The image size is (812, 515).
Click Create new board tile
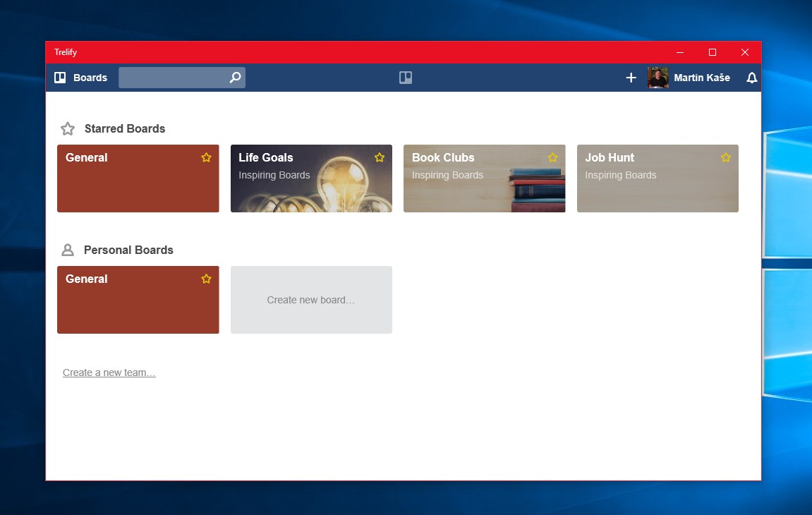311,299
